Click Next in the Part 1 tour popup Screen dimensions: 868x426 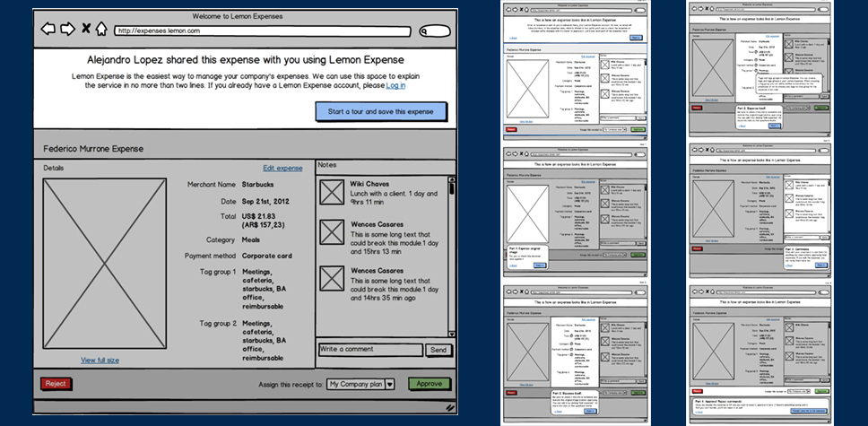click(x=539, y=265)
